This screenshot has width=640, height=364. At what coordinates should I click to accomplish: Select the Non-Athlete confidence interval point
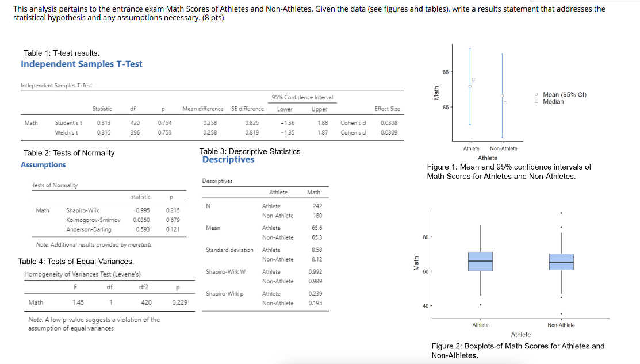(502, 95)
